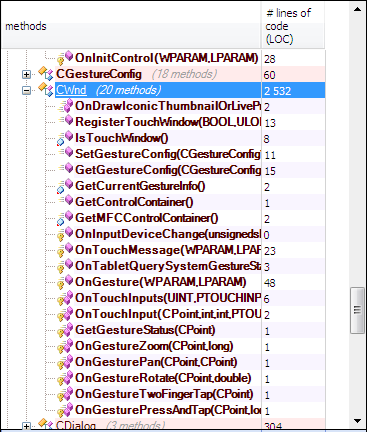Select GetGestureConfig(CGestureConfig) method

tap(168, 170)
